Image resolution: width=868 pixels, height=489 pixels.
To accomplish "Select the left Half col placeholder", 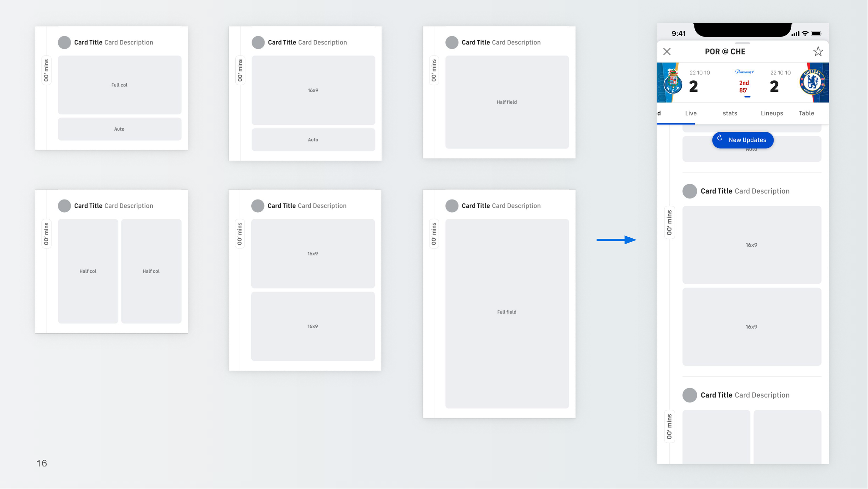I will tap(88, 271).
